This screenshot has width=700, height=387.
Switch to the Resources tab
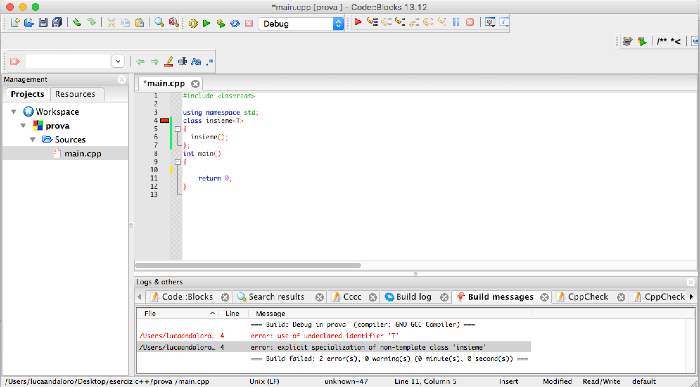click(x=75, y=94)
